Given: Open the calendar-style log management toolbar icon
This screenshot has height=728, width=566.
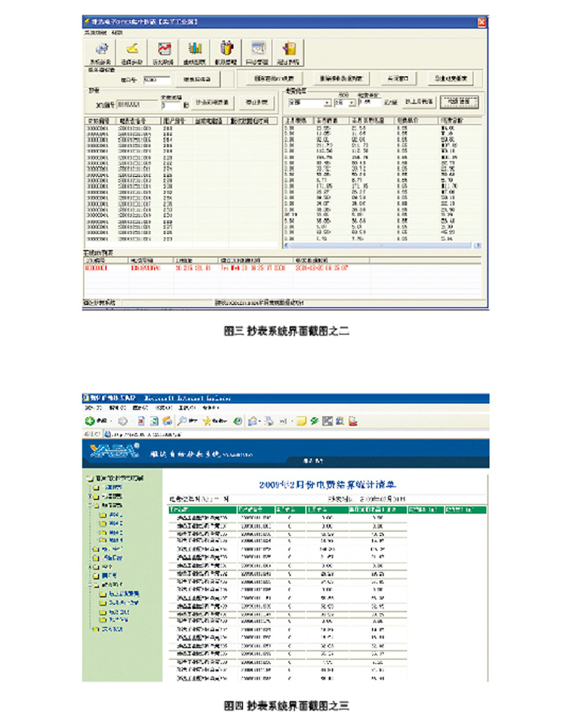Looking at the screenshot, I should [257, 52].
